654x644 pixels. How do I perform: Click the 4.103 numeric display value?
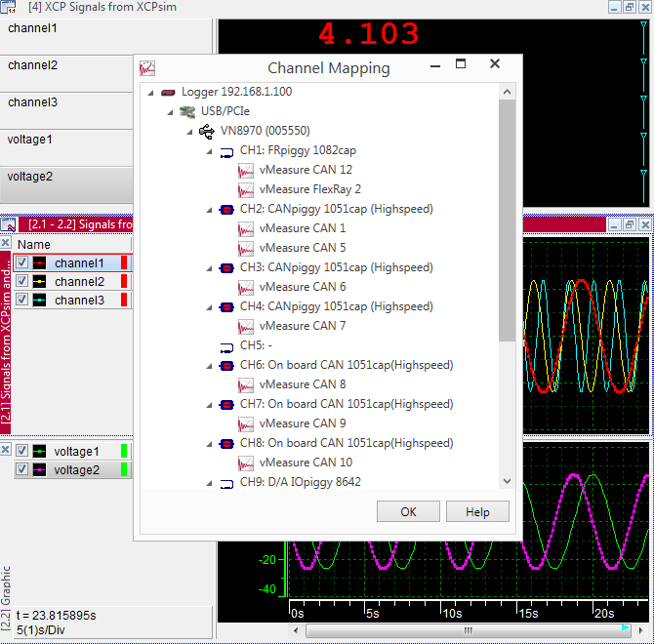(x=369, y=34)
